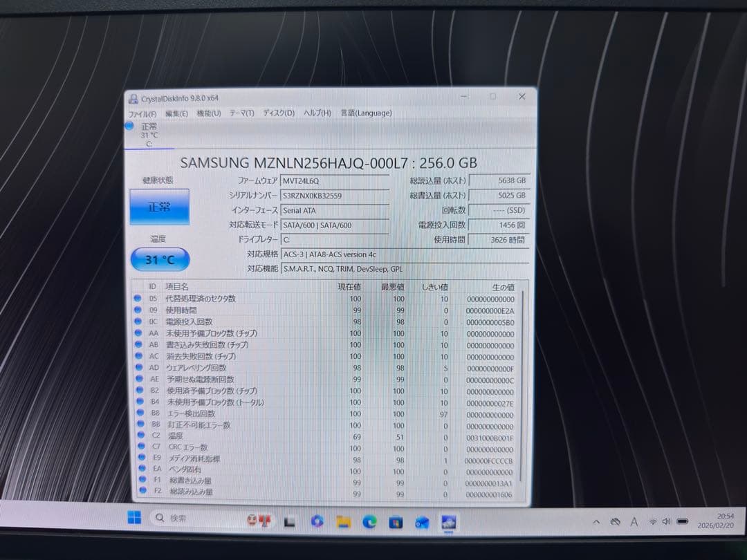747x560 pixels.
Task: Open the 言語(Language) menu
Action: (365, 113)
